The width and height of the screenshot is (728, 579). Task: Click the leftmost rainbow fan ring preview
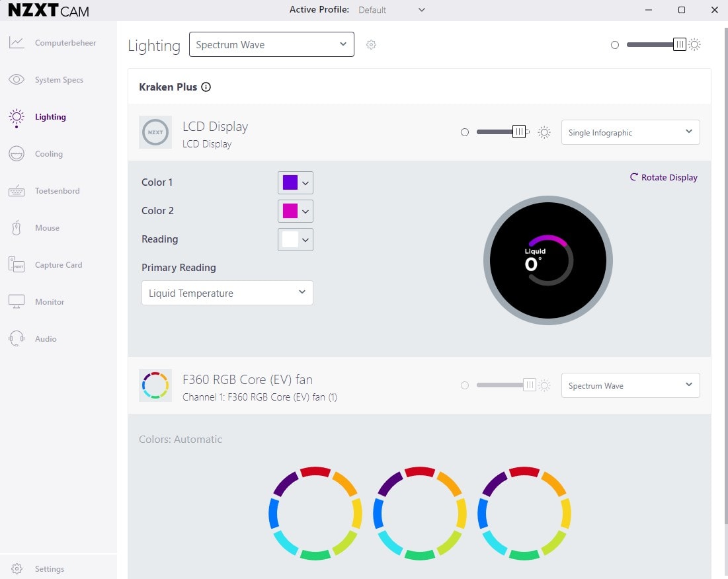[x=315, y=513]
